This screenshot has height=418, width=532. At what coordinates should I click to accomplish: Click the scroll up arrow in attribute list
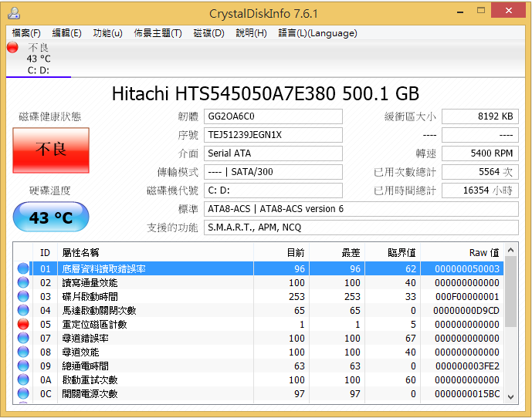point(510,250)
